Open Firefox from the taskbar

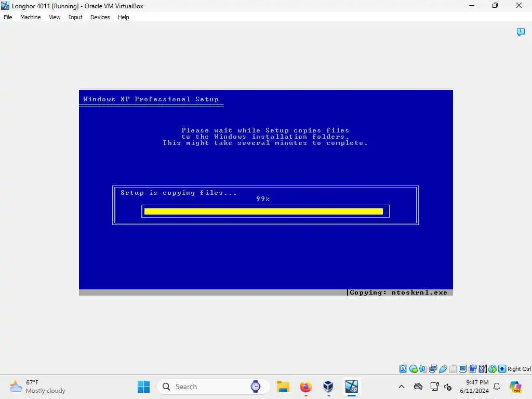[305, 387]
